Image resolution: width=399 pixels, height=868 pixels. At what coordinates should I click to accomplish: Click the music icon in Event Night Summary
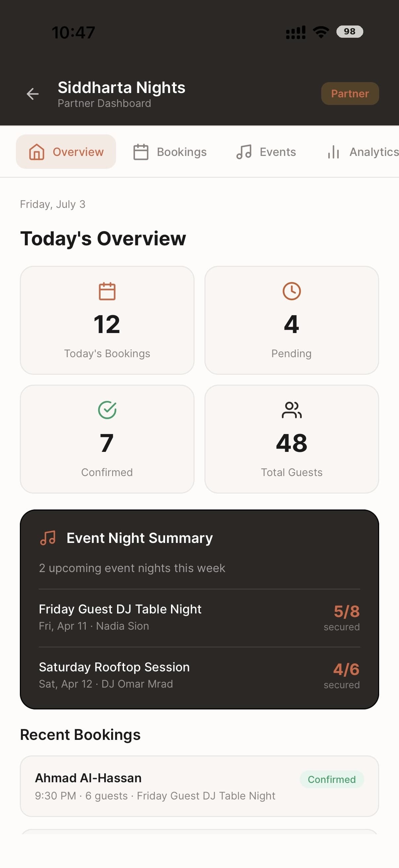click(48, 538)
